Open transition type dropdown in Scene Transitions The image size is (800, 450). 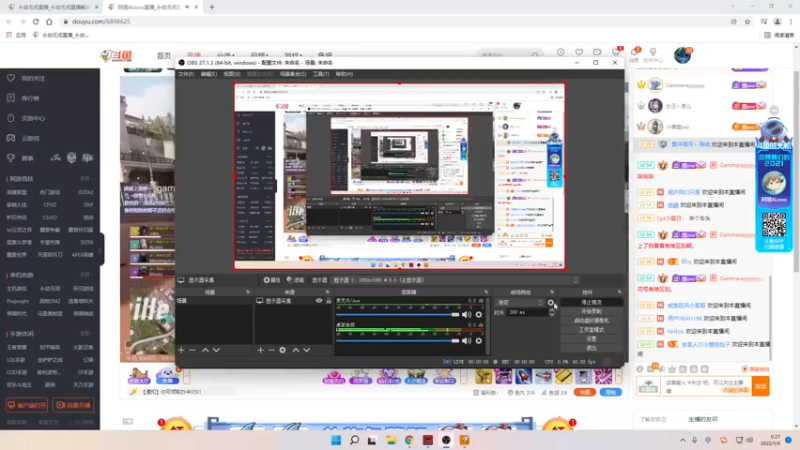pyautogui.click(x=520, y=303)
